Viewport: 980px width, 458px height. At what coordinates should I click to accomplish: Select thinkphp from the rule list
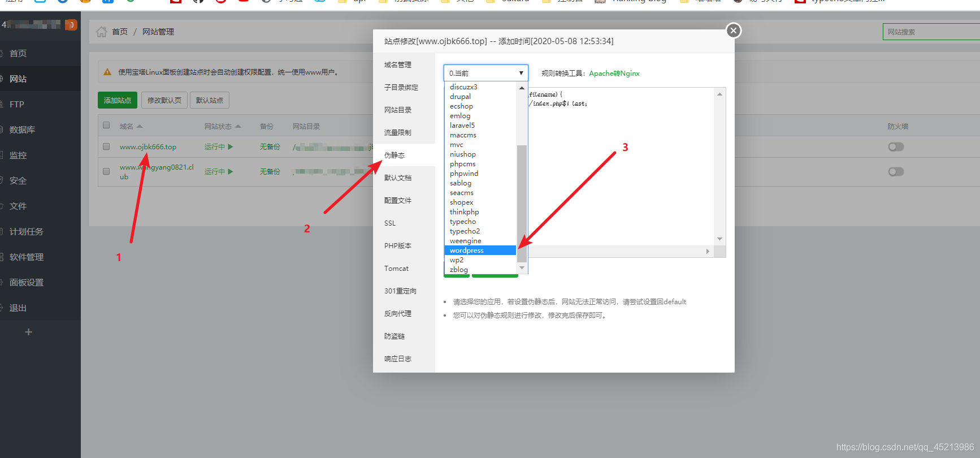pyautogui.click(x=480, y=212)
